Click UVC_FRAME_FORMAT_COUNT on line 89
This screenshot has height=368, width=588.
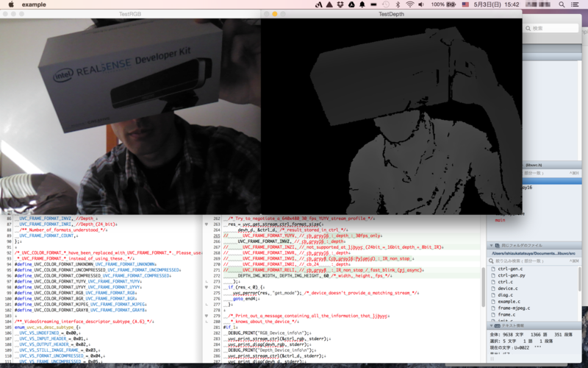click(x=46, y=236)
